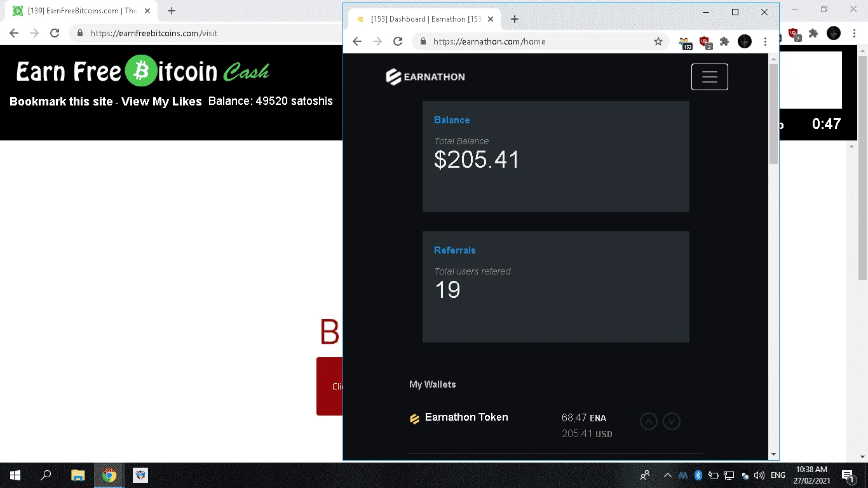Click the EarnFreeBitcoins page scroll-up arrow

tap(852, 147)
